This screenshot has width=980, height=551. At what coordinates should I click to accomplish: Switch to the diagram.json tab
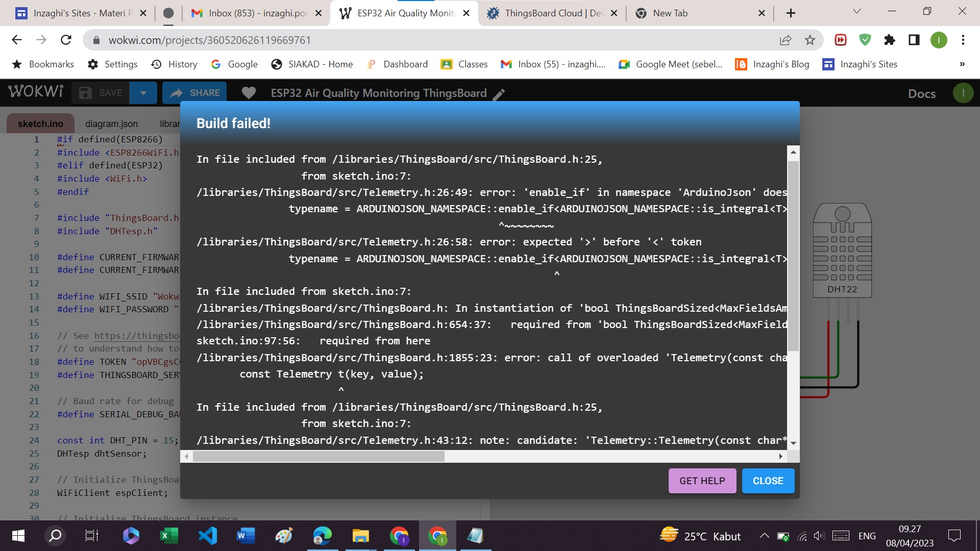coord(111,123)
